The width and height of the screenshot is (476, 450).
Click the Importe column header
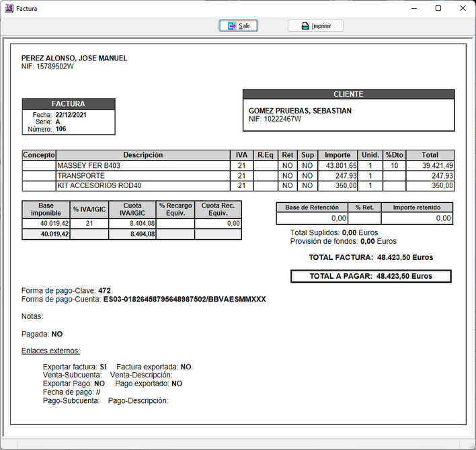click(338, 155)
